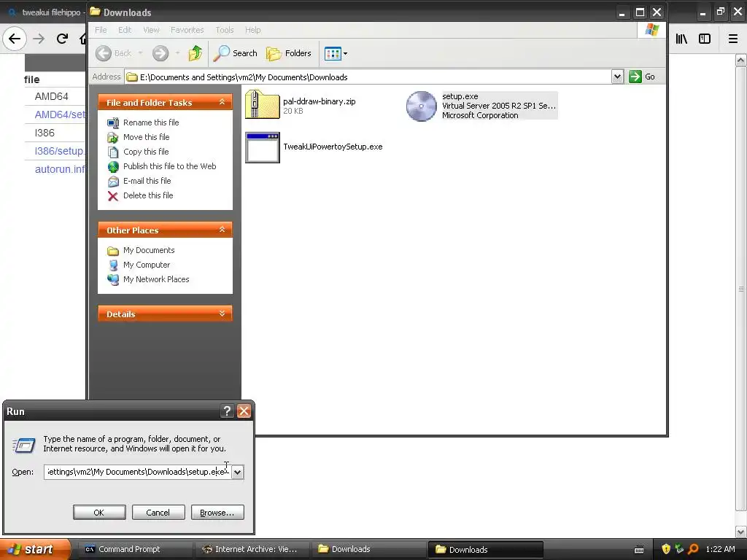The image size is (747, 560).
Task: Expand the Details panel
Action: click(222, 314)
